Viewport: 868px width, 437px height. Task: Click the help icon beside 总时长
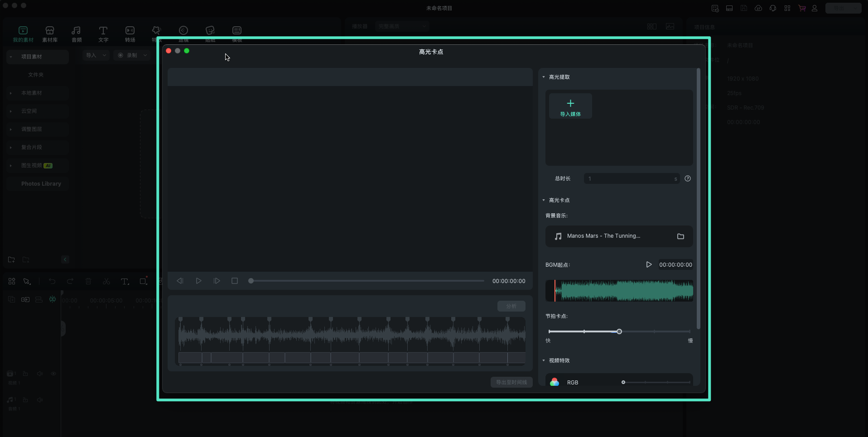[x=688, y=178]
